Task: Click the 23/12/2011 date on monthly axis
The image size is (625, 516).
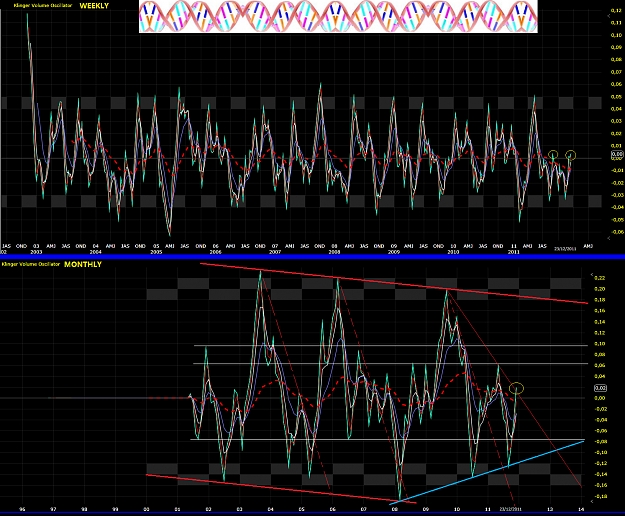Action: tap(511, 509)
